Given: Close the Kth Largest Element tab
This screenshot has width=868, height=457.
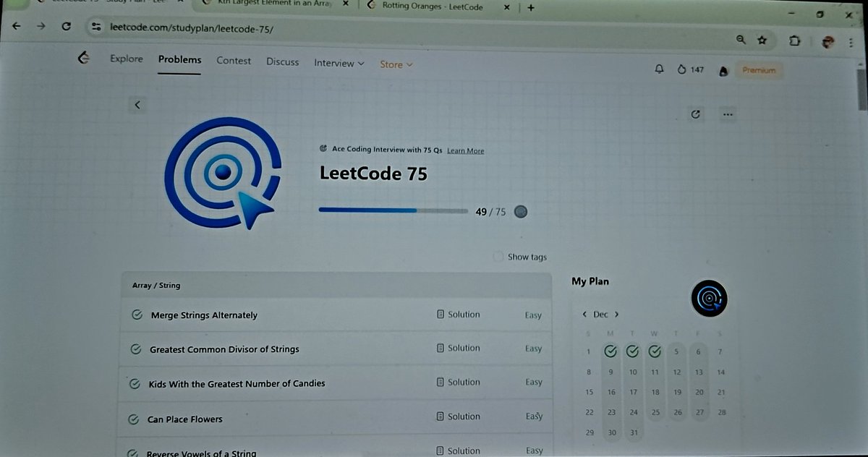Looking at the screenshot, I should tap(346, 4).
